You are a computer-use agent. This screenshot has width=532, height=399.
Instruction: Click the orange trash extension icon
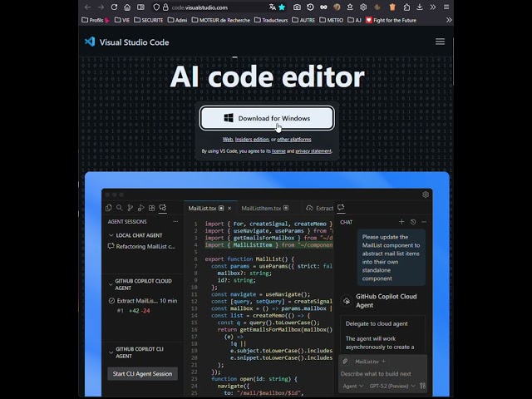click(x=392, y=7)
